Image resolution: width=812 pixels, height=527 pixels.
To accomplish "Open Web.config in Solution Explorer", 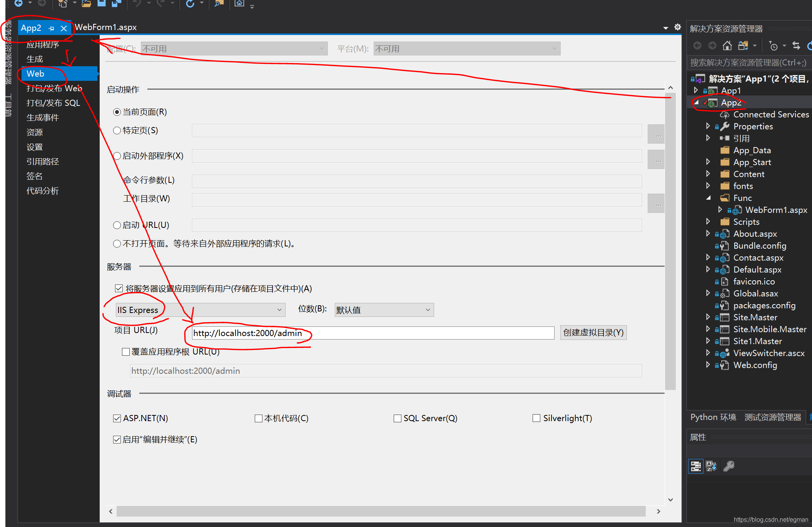I will point(755,365).
